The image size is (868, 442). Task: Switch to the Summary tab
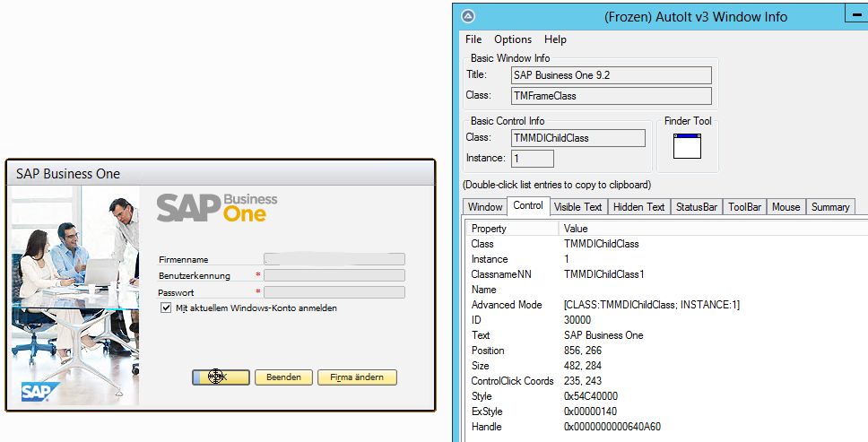click(x=830, y=207)
